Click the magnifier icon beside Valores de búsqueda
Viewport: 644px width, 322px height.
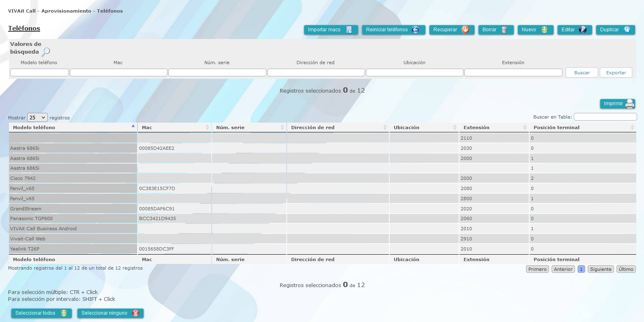(x=46, y=52)
